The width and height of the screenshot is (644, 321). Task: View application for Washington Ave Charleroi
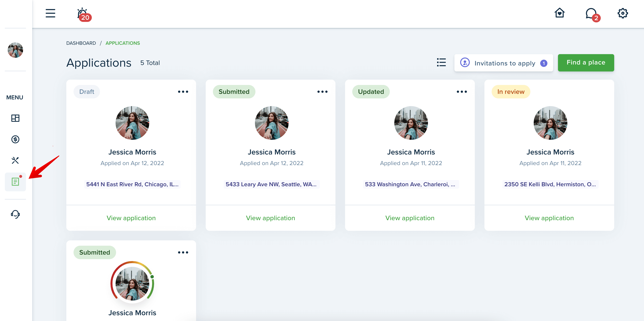[x=410, y=218]
